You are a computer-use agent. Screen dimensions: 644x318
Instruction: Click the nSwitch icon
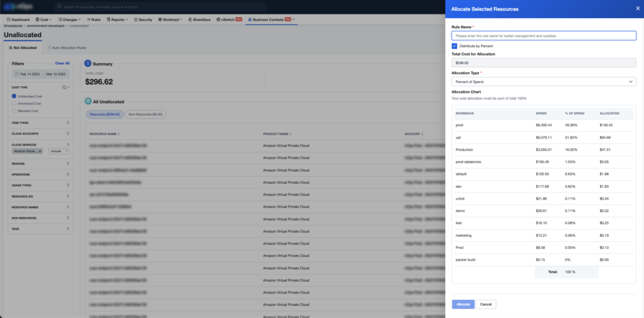(x=218, y=20)
